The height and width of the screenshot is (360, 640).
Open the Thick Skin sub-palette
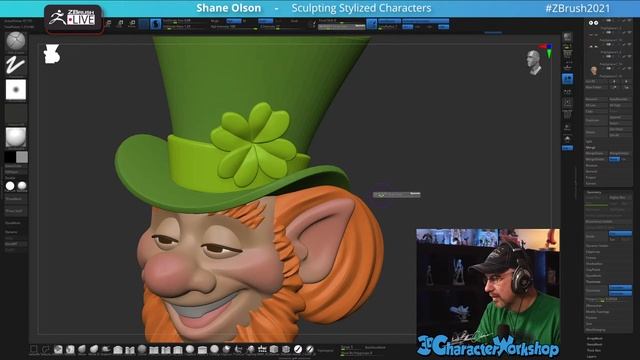coord(594,350)
